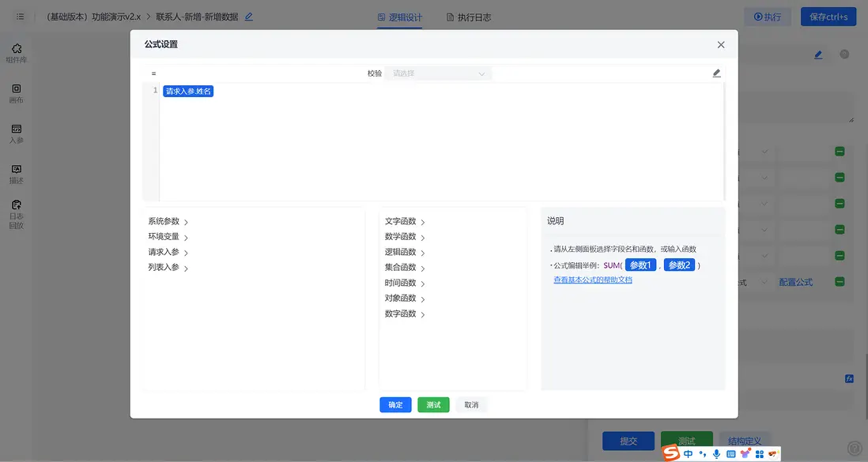Click the pencil edit icon in formula editor header
868x462 pixels.
pyautogui.click(x=716, y=73)
